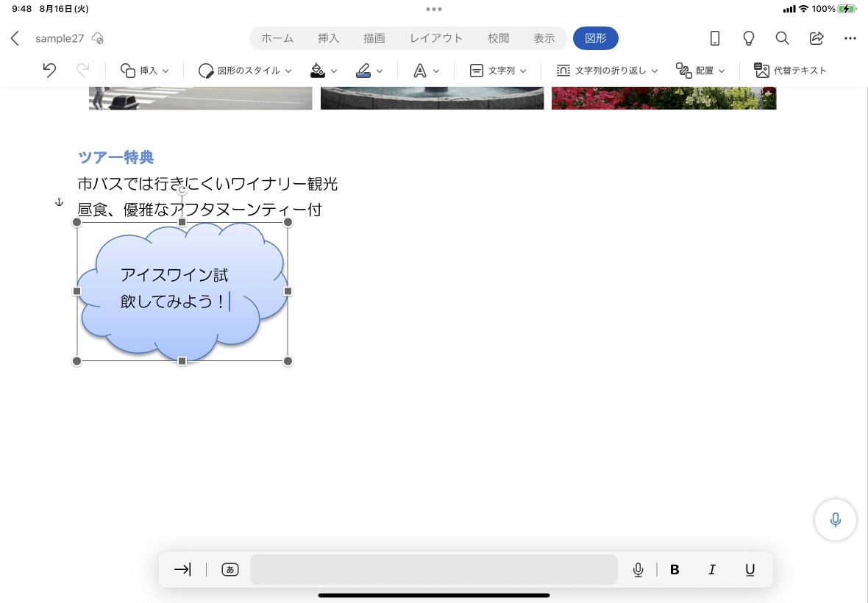The height and width of the screenshot is (603, 868).
Task: Click the line 市バスでは行きにくいワイナリー観光
Action: pos(207,184)
